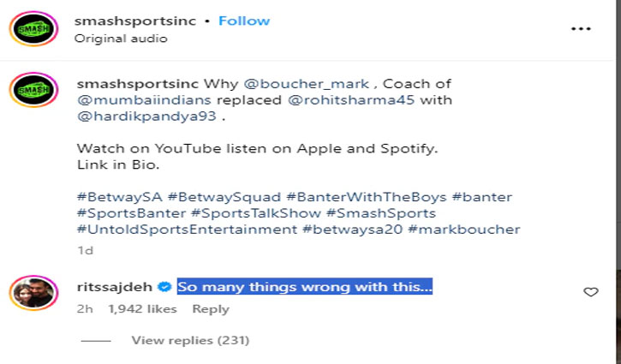Image resolution: width=621 pixels, height=364 pixels.
Task: Open the #BetwaySA hashtag
Action: pos(120,197)
